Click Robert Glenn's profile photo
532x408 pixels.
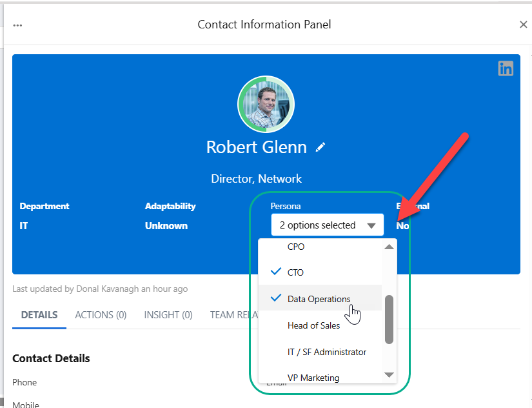pos(266,104)
